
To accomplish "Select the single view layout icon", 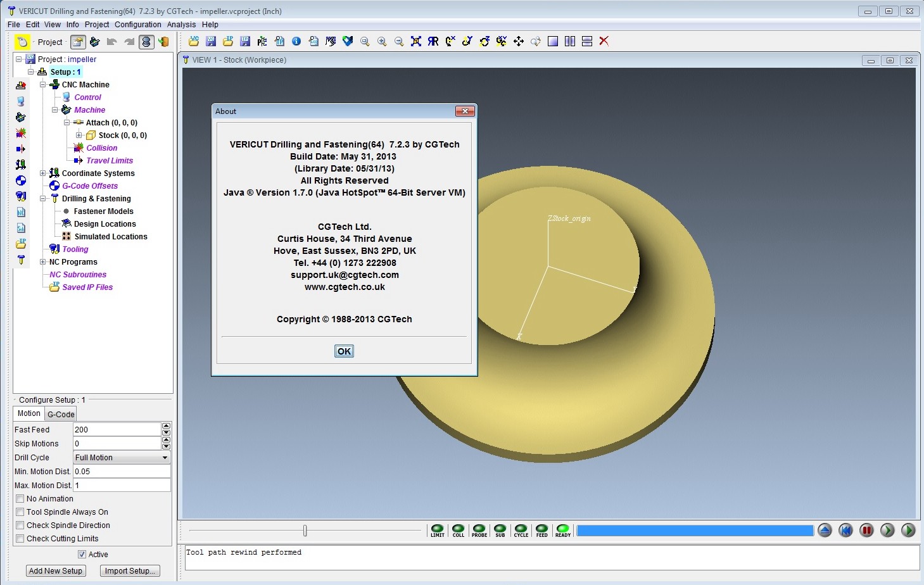I will coord(553,41).
